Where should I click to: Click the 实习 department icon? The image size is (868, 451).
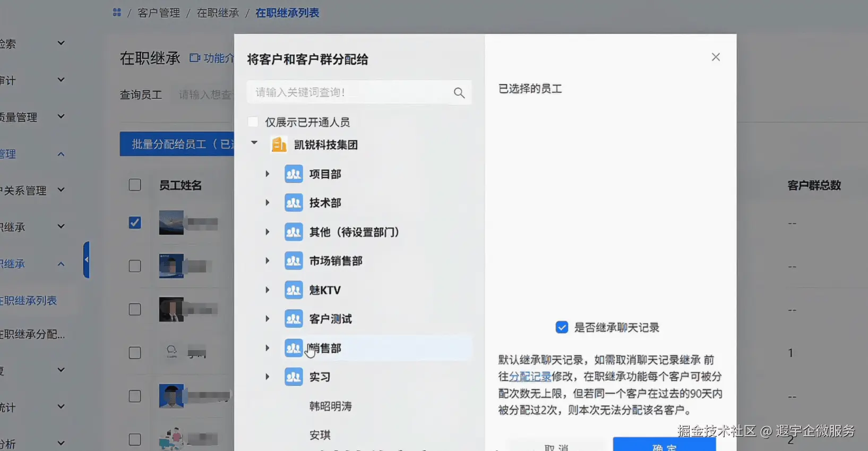click(294, 377)
